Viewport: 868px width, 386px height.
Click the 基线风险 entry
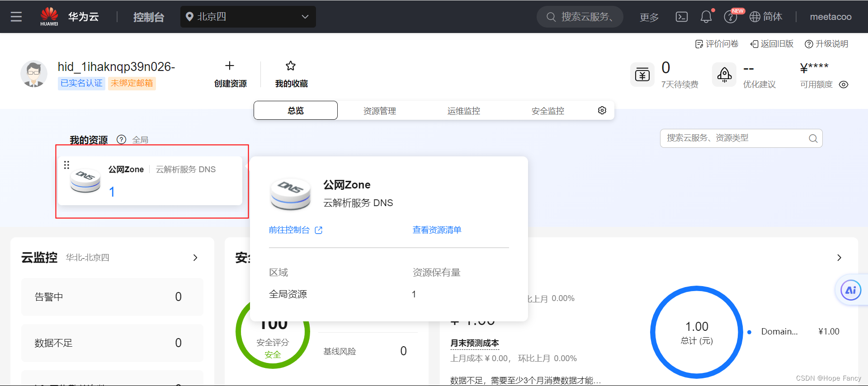[340, 351]
